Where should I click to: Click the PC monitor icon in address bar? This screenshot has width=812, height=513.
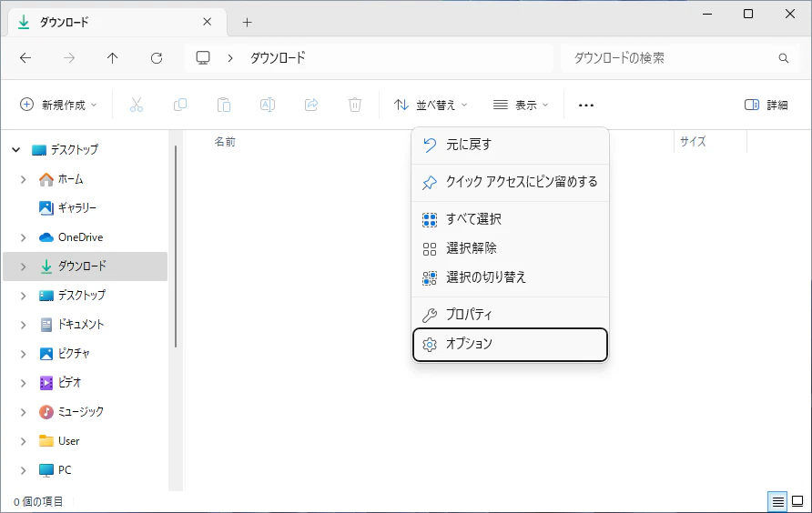(x=203, y=58)
